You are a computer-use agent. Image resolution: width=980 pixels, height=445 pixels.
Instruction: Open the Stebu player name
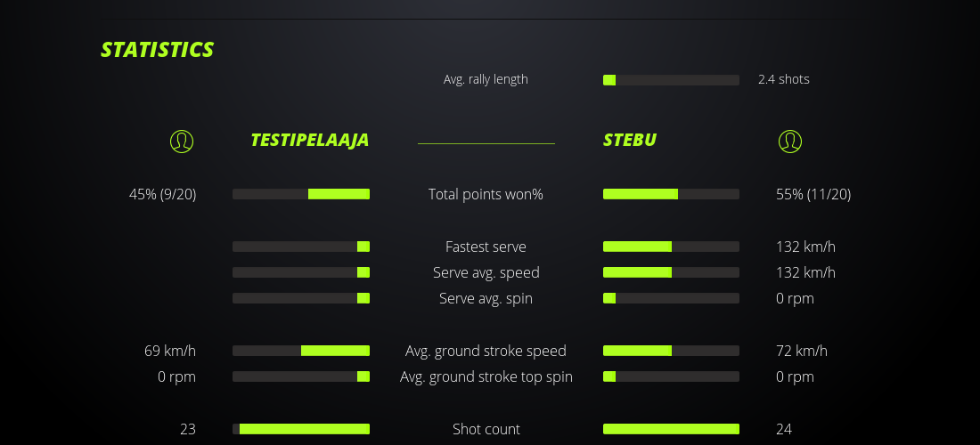pyautogui.click(x=630, y=140)
